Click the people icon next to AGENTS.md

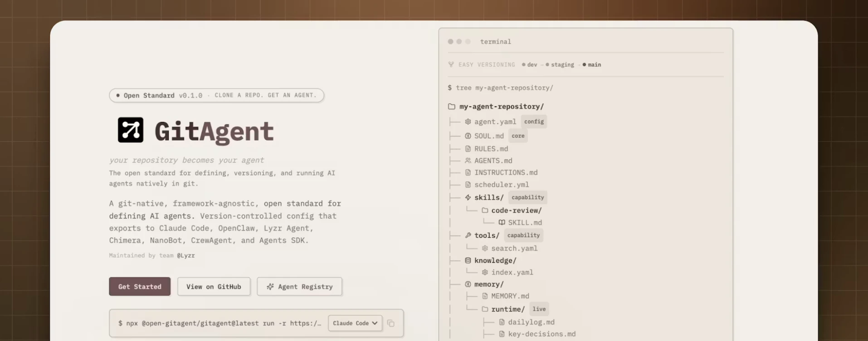coord(468,161)
